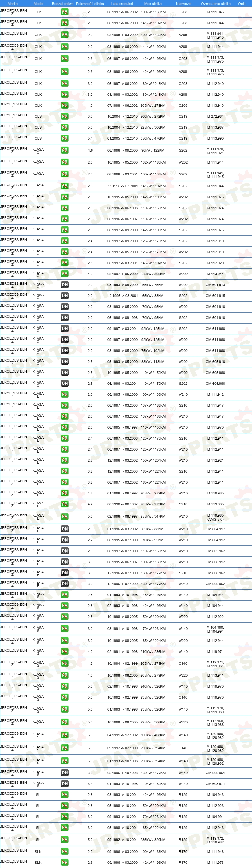Click petrol icon in SL M 112.943 row

click(64, 828)
